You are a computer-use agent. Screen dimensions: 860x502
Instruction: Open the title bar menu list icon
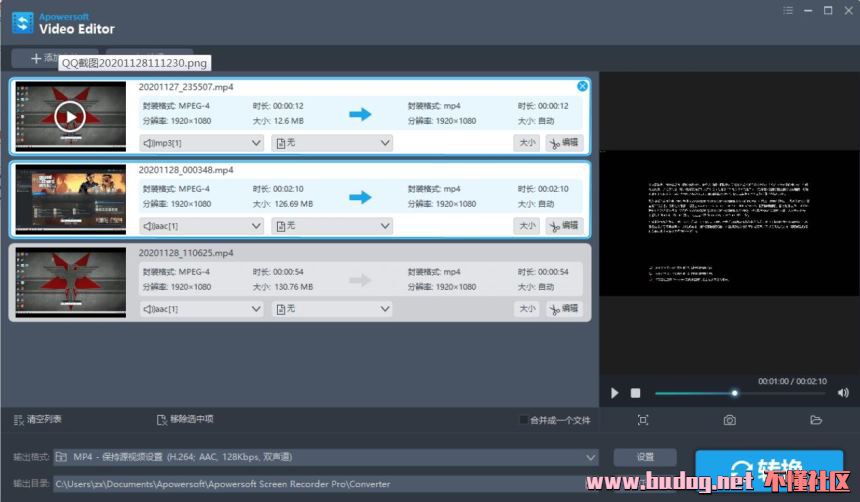click(x=789, y=10)
